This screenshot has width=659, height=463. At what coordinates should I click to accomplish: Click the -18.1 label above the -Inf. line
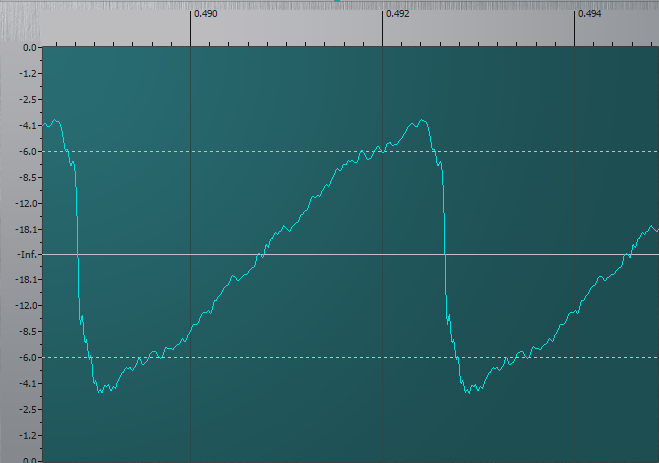[26, 230]
